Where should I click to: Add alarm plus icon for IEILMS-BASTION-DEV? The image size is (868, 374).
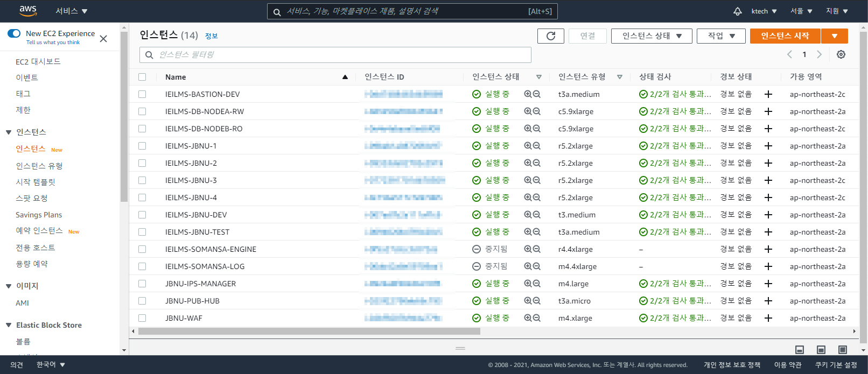[768, 94]
